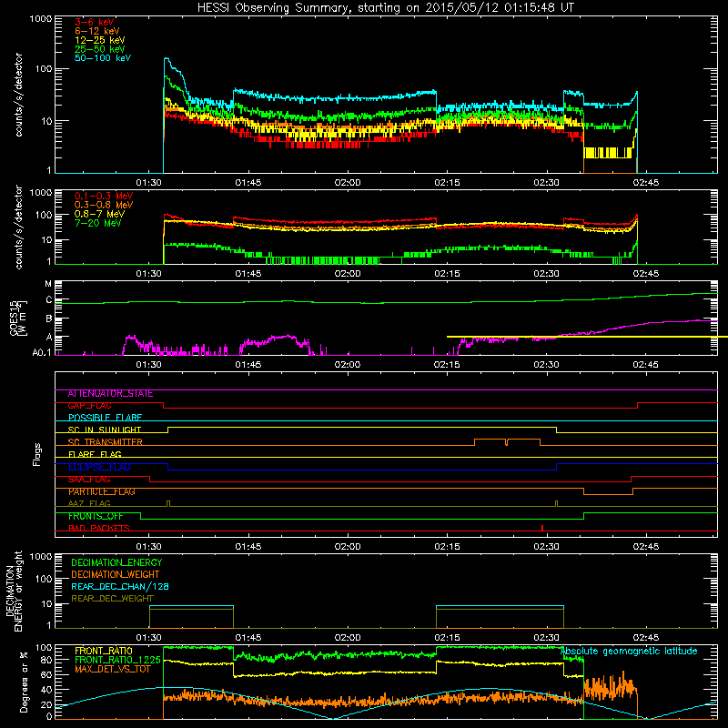Click the REAR_DEC_WEIGHT legend label
The width and height of the screenshot is (728, 728).
point(112,599)
